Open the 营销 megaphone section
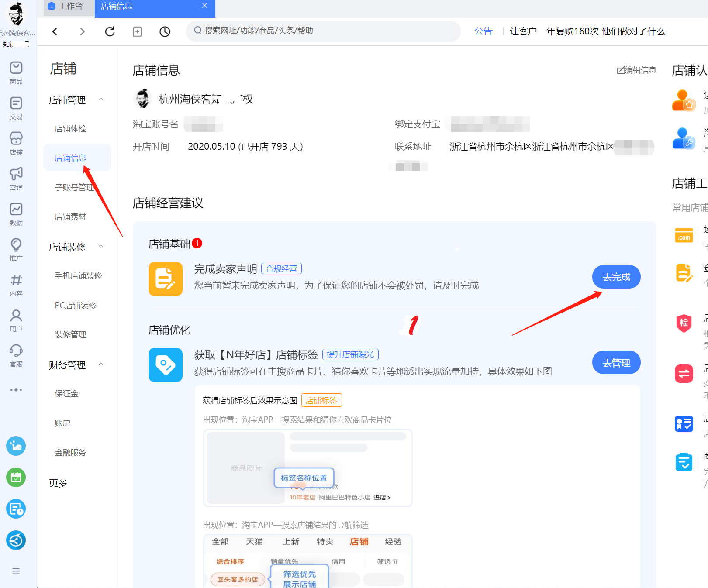 pyautogui.click(x=16, y=179)
